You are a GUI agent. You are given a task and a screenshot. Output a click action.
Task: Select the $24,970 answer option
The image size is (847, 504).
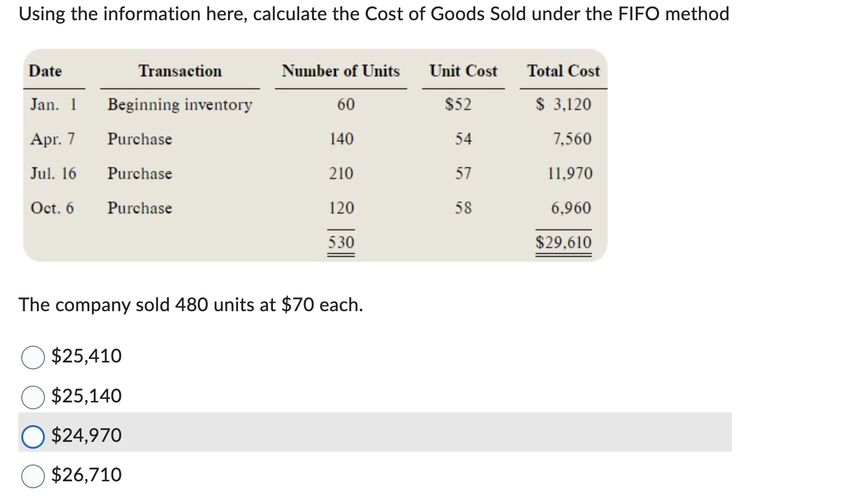pyautogui.click(x=32, y=435)
